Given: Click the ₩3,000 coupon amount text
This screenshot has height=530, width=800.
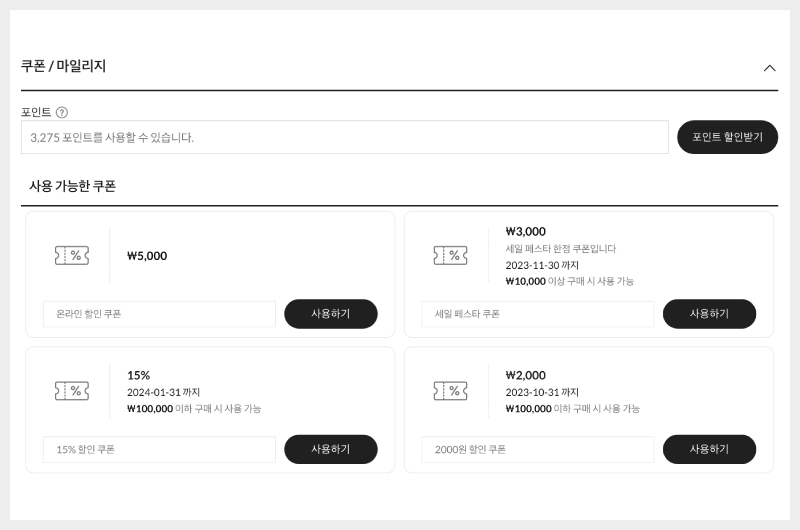Looking at the screenshot, I should [526, 231].
